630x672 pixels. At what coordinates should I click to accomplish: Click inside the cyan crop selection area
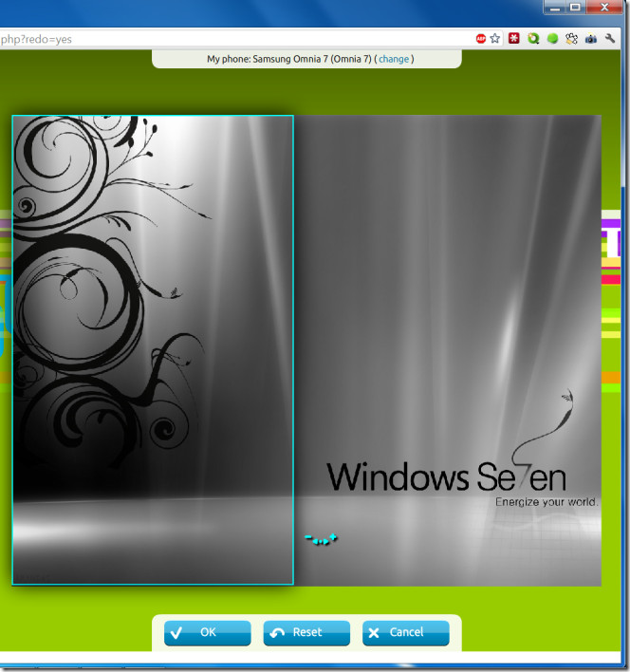[x=153, y=349]
